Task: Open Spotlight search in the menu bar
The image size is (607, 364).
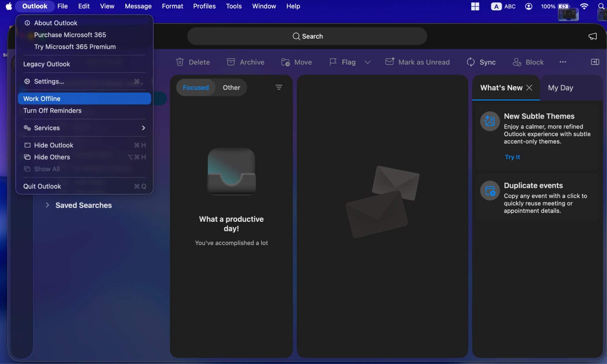Action: tap(601, 6)
